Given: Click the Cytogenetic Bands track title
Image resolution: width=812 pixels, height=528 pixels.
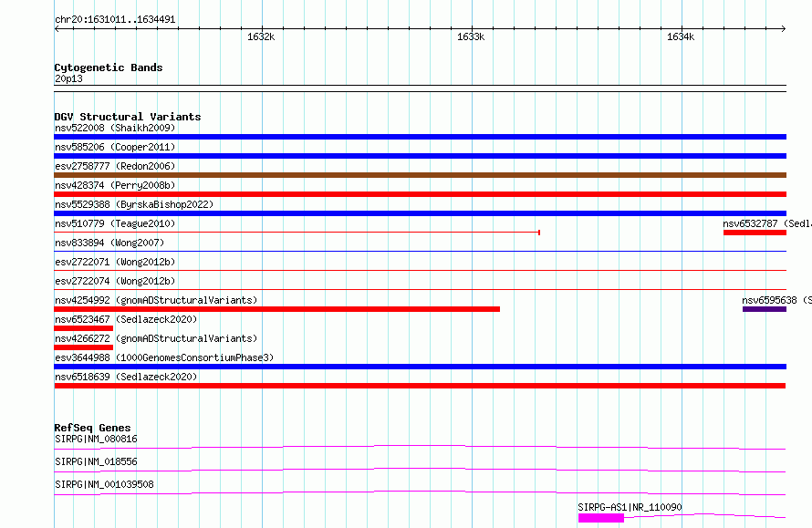Looking at the screenshot, I should [x=109, y=67].
